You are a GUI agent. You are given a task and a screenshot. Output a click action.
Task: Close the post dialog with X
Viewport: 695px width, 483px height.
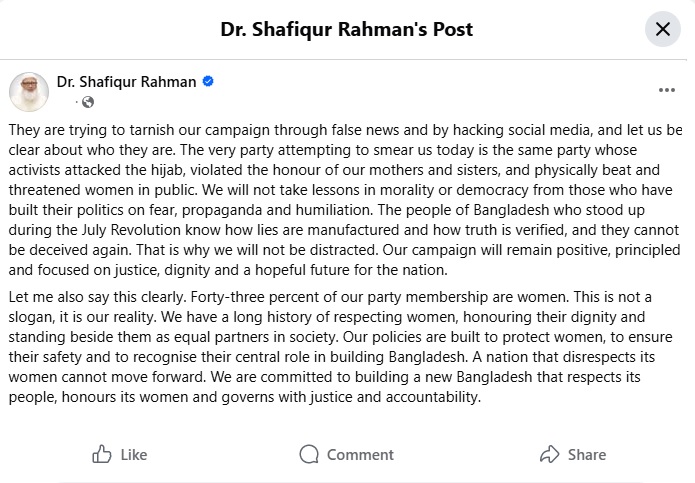click(x=662, y=29)
